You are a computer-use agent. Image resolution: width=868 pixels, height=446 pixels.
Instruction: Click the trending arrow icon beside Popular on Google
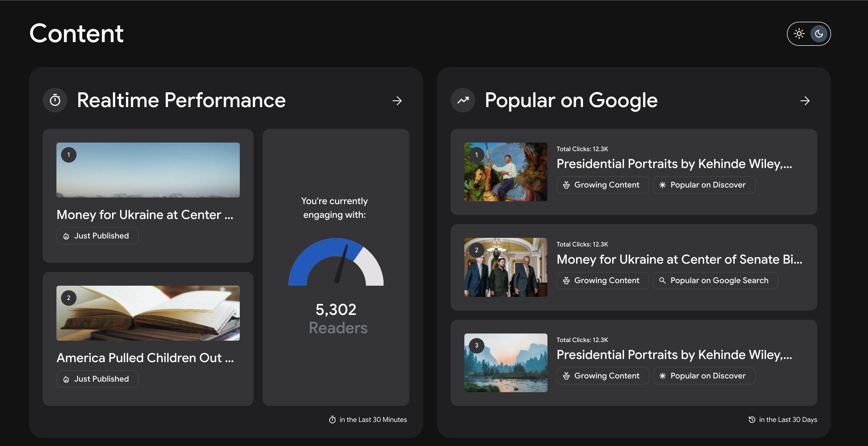[x=463, y=100]
